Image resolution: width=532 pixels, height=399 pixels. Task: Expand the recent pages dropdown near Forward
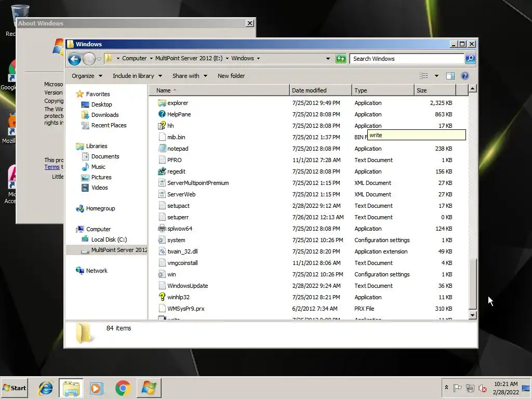tap(99, 59)
